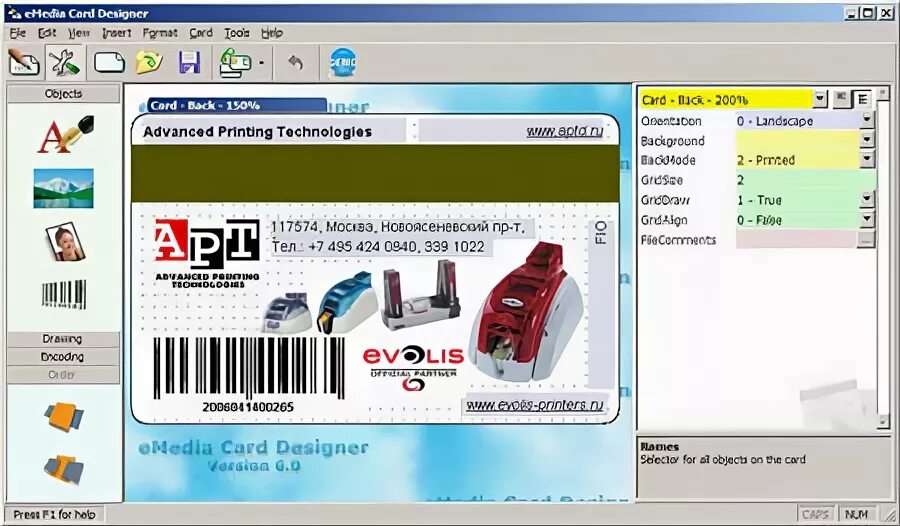Screen dimensions: 900x526
Task: Expand the Order panel section
Action: (x=63, y=374)
